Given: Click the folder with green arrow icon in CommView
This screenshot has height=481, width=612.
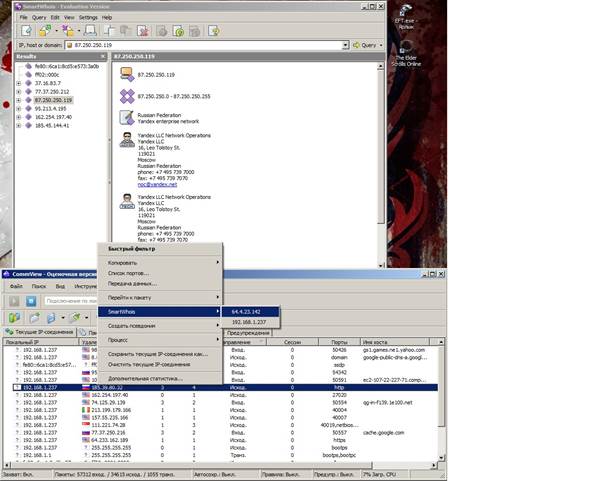Looking at the screenshot, I should pos(34,317).
